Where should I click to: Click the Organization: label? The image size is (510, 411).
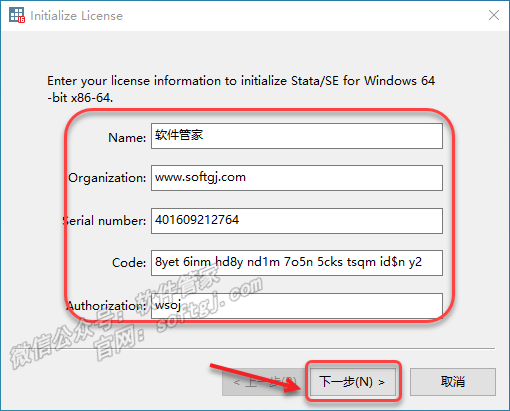(x=107, y=178)
